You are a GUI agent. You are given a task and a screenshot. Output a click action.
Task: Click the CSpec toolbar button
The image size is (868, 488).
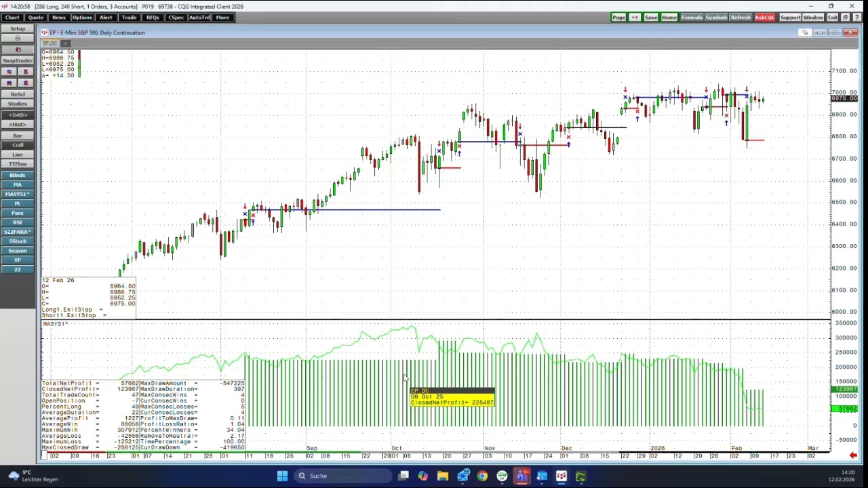tap(176, 17)
